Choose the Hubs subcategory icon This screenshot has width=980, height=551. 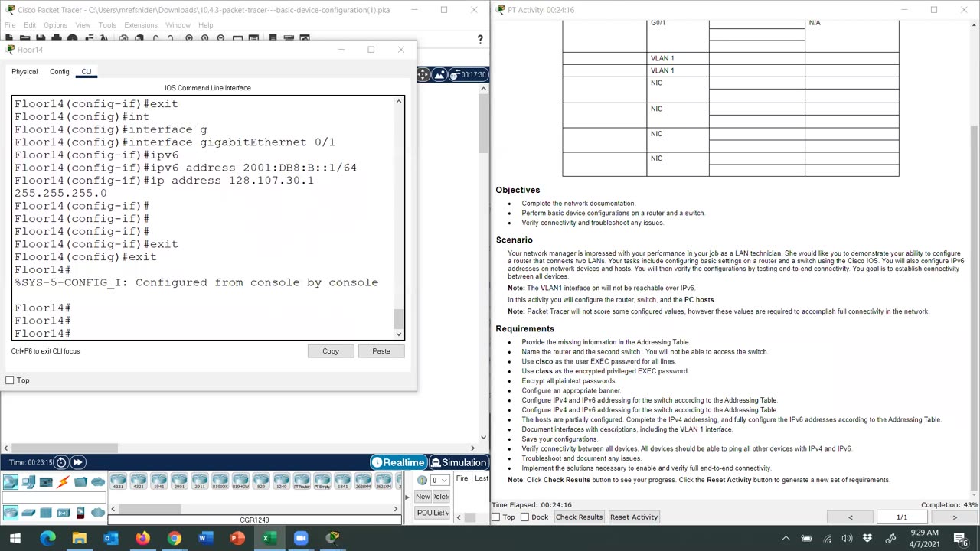click(46, 512)
